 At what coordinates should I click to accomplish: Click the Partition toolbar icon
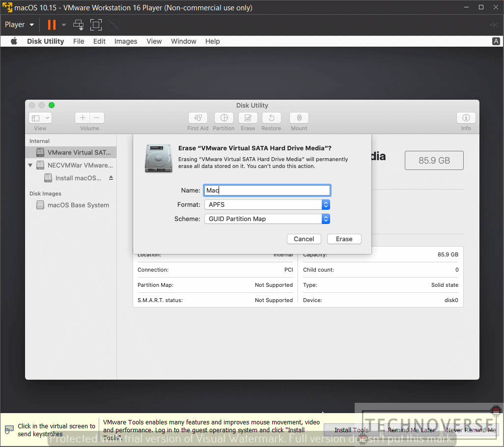coord(224,118)
